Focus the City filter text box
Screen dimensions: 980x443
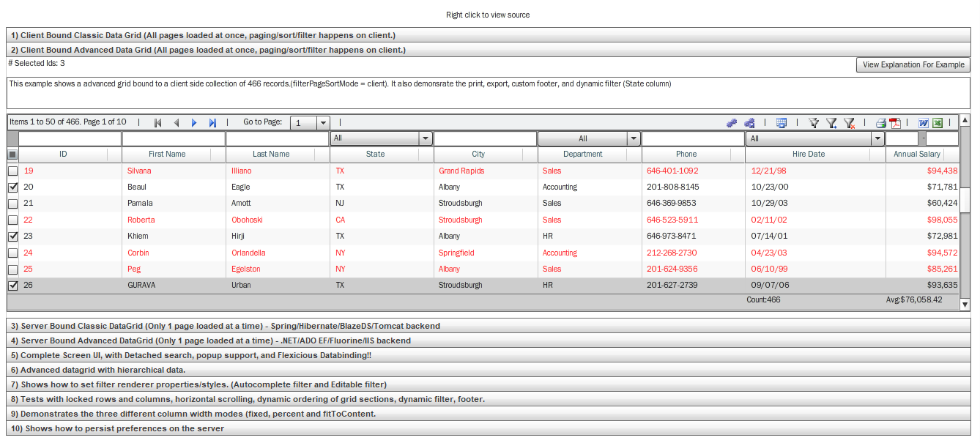pyautogui.click(x=486, y=138)
